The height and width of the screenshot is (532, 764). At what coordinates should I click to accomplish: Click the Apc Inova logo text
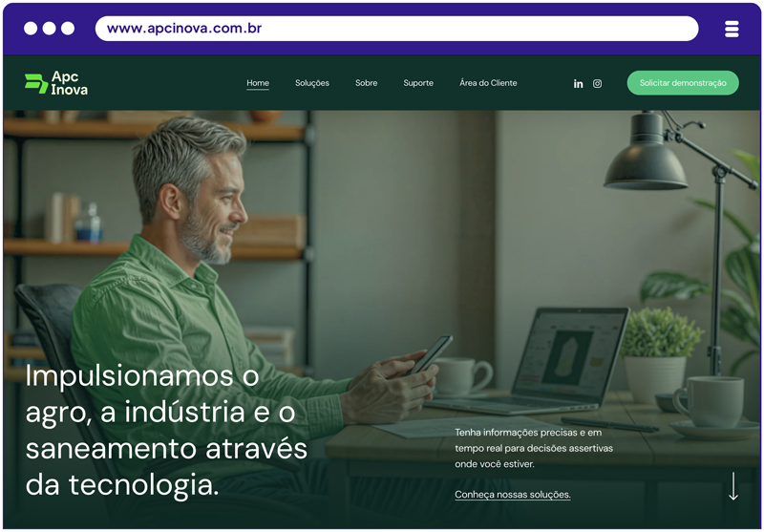[x=69, y=83]
